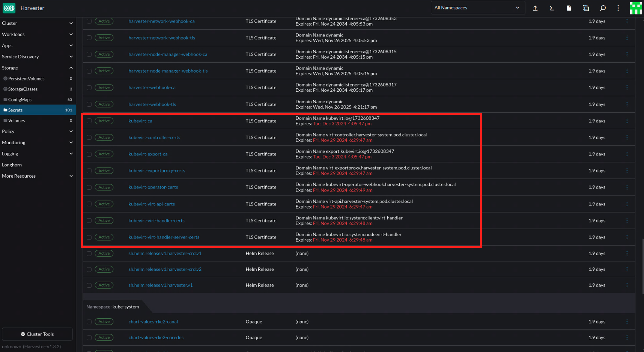The height and width of the screenshot is (352, 644).
Task: Open row actions for harvester-network-webhook-tls
Action: point(627,38)
